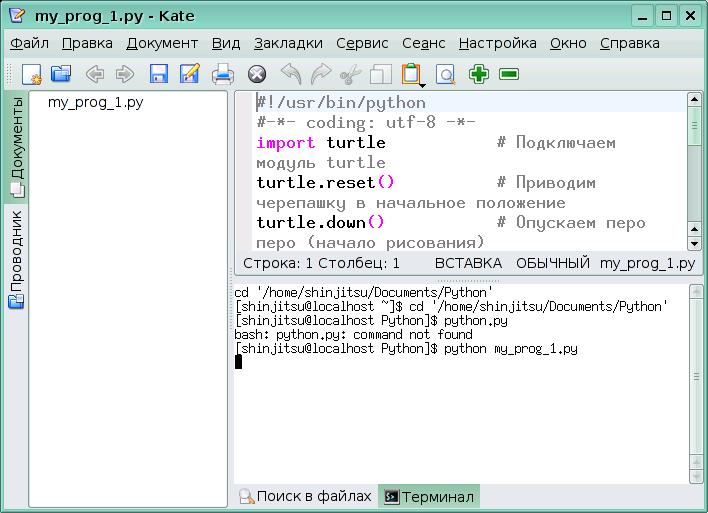
Task: Zoom in with the green plus icon
Action: 479,74
